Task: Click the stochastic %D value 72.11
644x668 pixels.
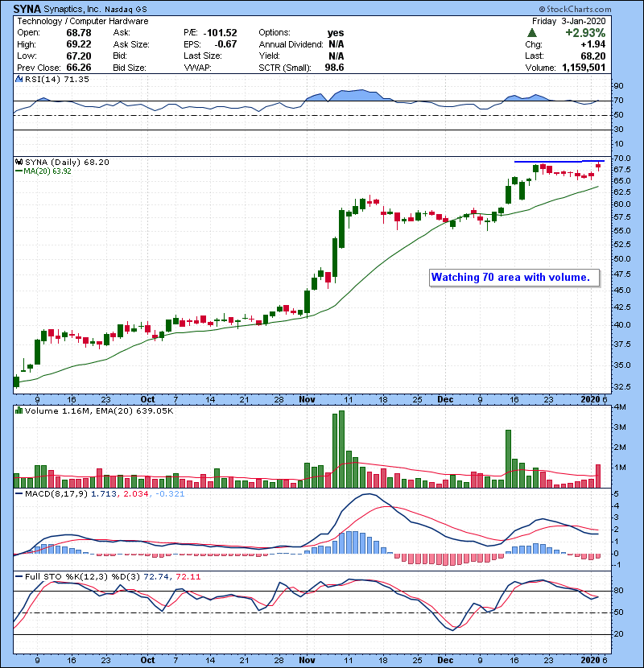Action: (x=188, y=576)
